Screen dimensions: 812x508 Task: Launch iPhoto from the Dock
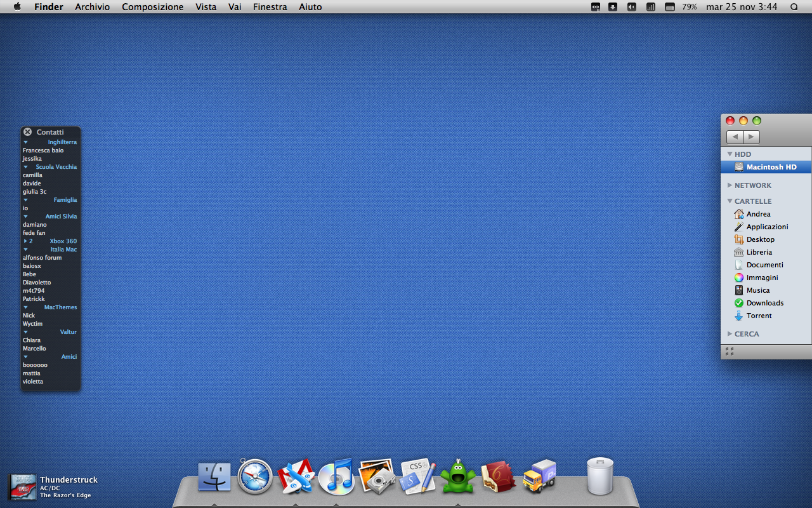click(377, 477)
